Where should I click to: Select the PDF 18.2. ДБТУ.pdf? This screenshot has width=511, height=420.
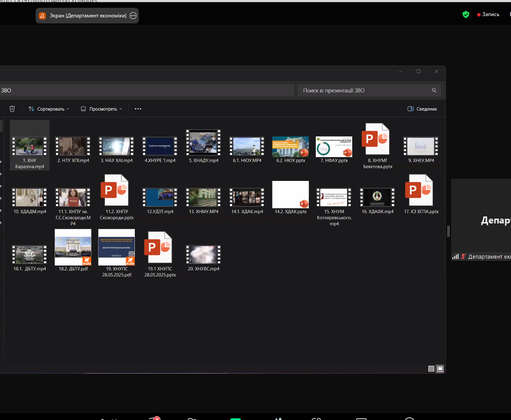[73, 250]
